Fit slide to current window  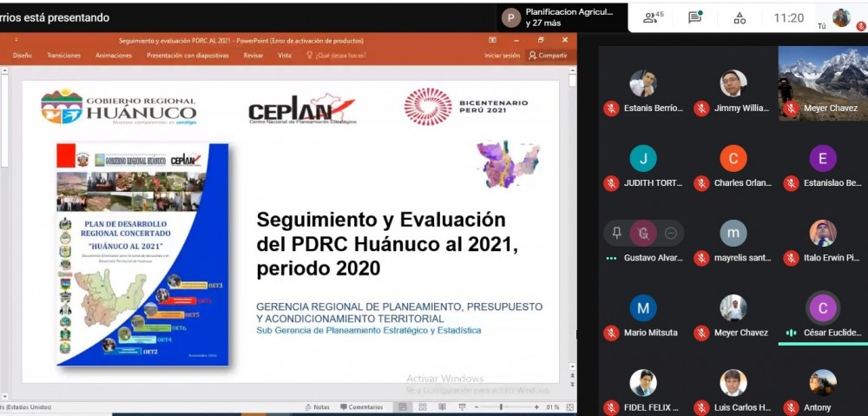pos(568,406)
